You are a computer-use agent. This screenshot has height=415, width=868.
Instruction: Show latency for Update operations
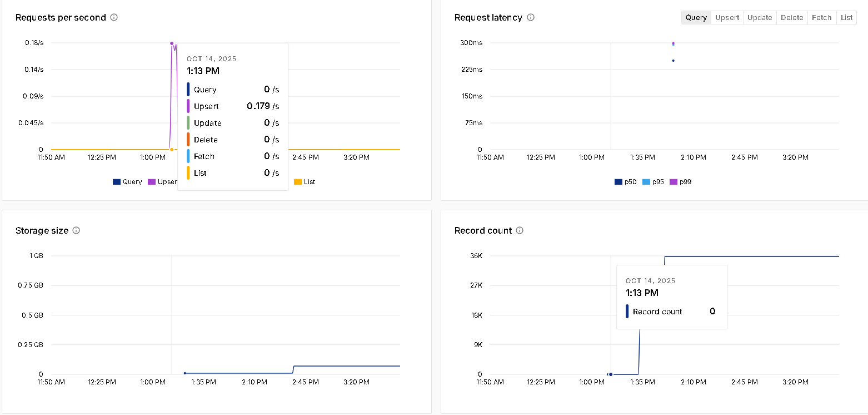click(x=760, y=18)
